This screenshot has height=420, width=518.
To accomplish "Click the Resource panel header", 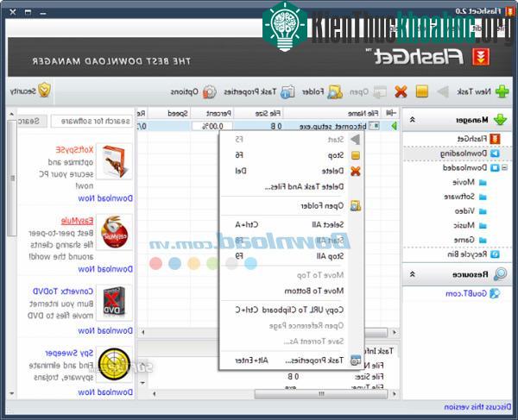I will coord(457,274).
